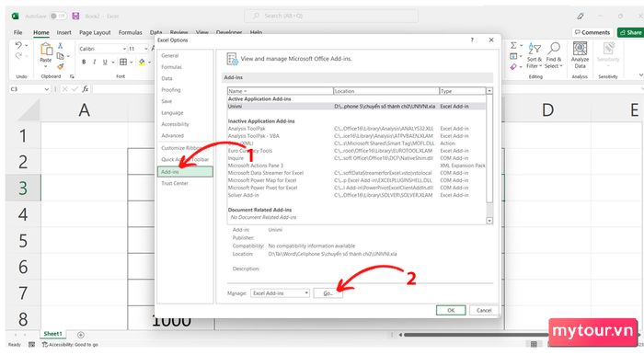Click OK in Excel Options dialog

(x=451, y=310)
